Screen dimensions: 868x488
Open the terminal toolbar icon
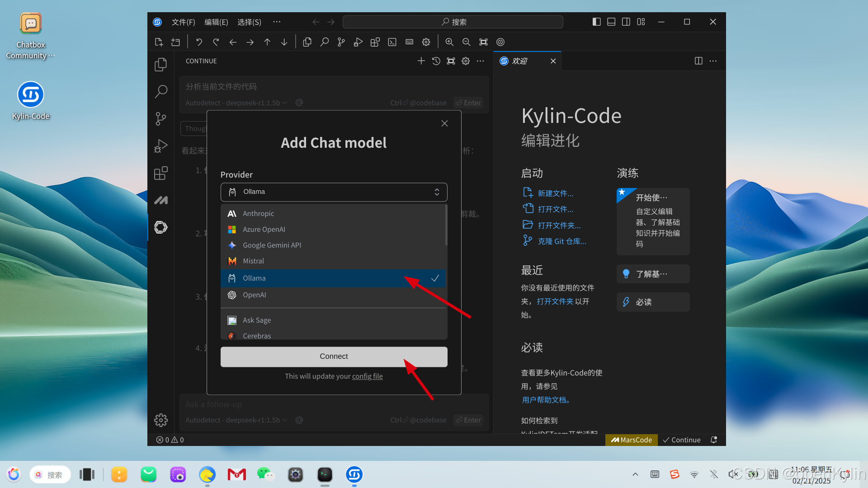(392, 42)
